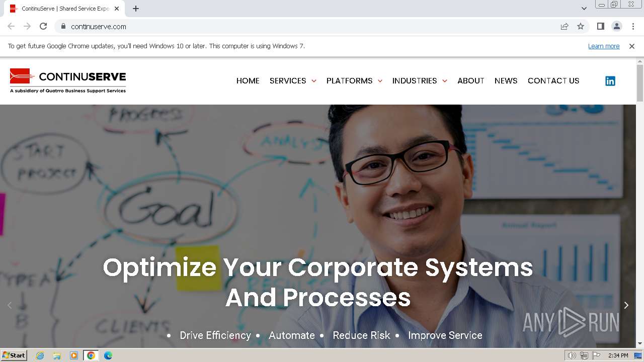Go to the ABOUT page

point(471,80)
